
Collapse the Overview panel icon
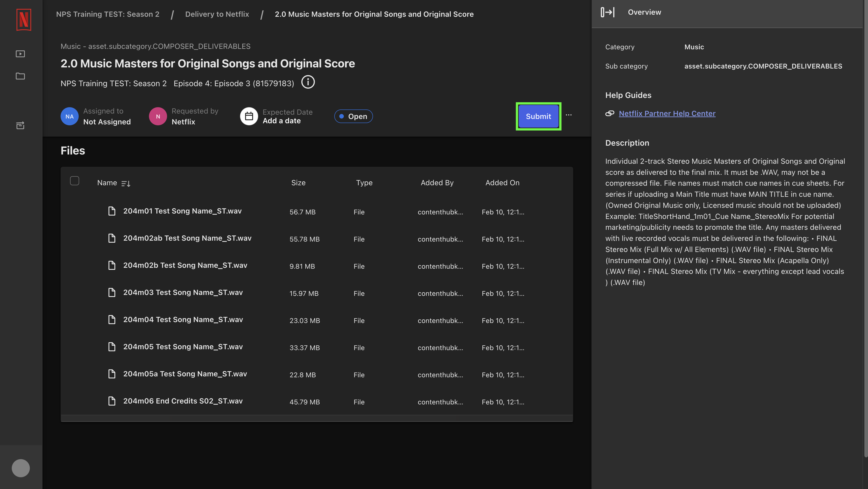[608, 12]
